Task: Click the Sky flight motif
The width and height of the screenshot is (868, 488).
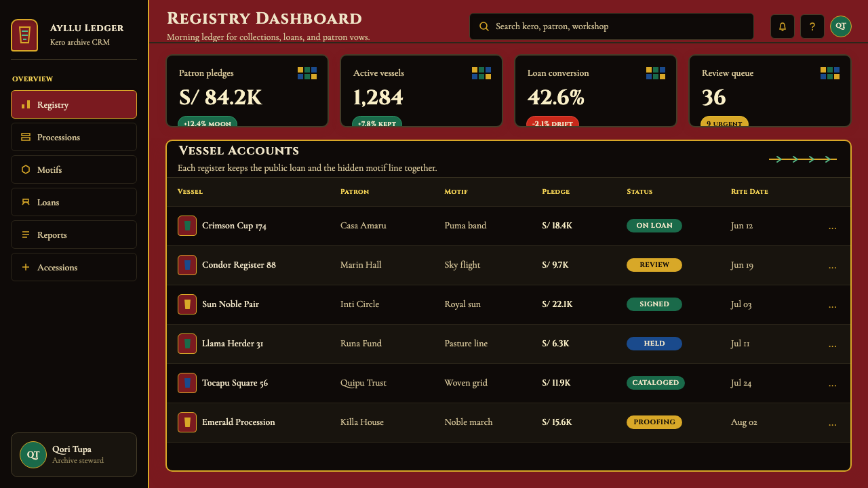Action: 462,265
